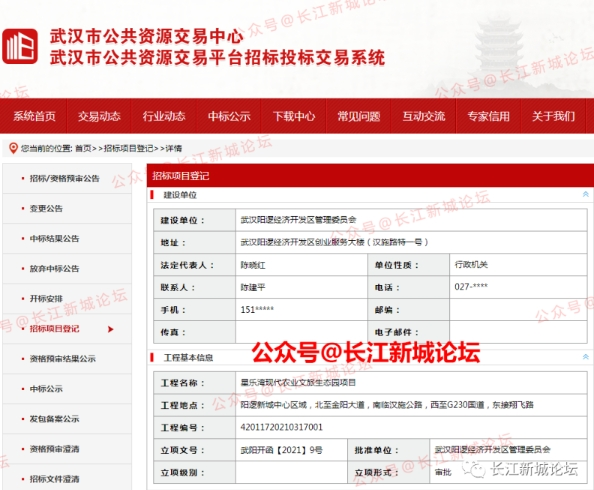The image size is (594, 490).
Task: Open the 关于我们 navigation item
Action: tap(553, 116)
